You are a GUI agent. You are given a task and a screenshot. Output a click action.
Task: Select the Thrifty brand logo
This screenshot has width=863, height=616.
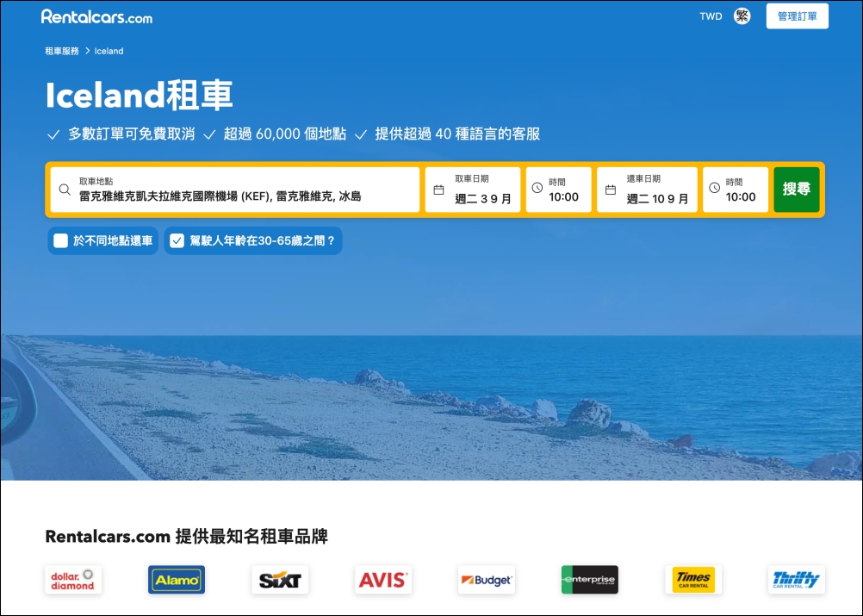[797, 580]
